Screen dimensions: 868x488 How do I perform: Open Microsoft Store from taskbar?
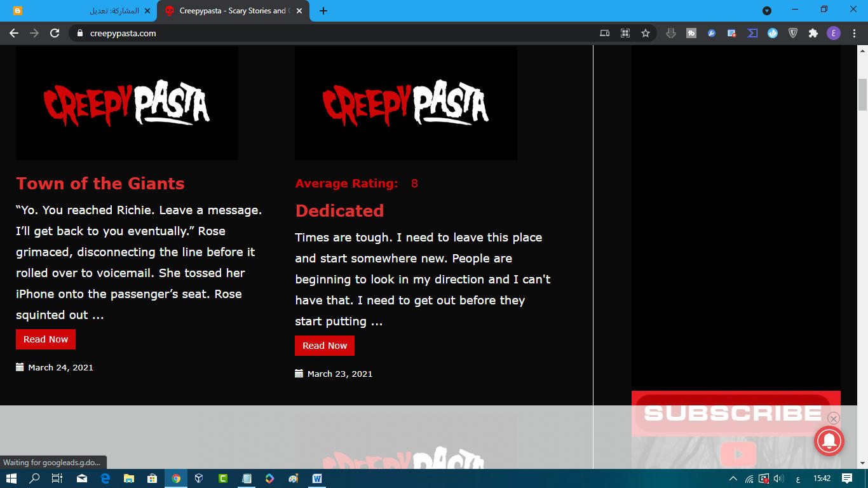153,478
